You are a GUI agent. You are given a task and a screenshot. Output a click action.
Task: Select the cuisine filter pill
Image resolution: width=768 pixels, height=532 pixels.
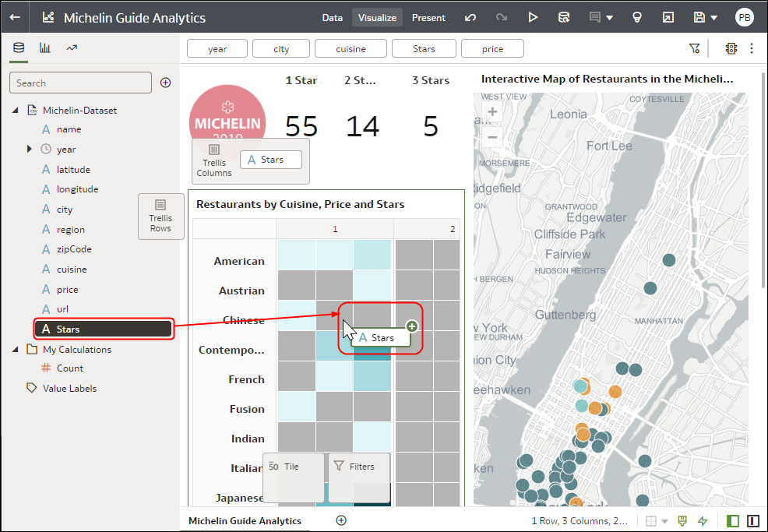[x=351, y=48]
